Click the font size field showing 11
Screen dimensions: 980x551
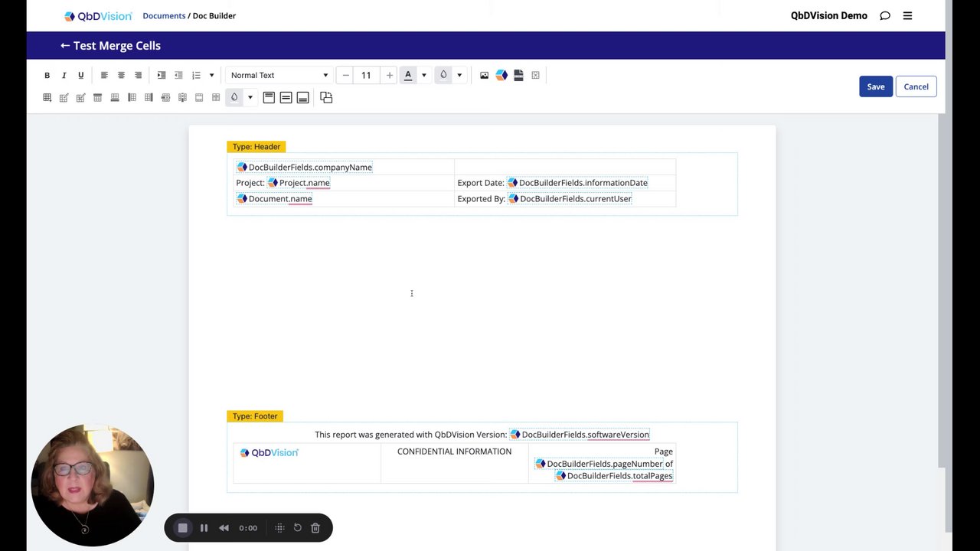click(366, 75)
